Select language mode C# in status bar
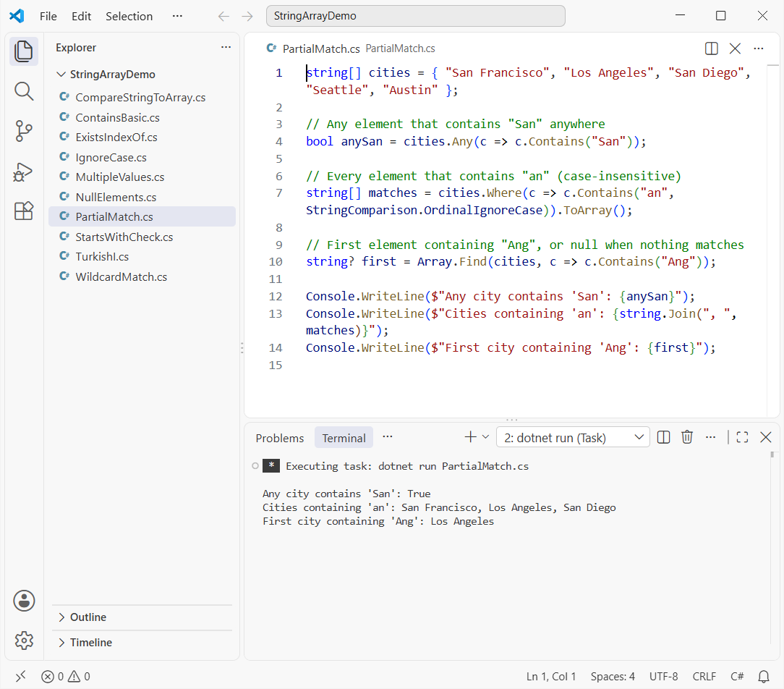The height and width of the screenshot is (689, 784). tap(737, 677)
